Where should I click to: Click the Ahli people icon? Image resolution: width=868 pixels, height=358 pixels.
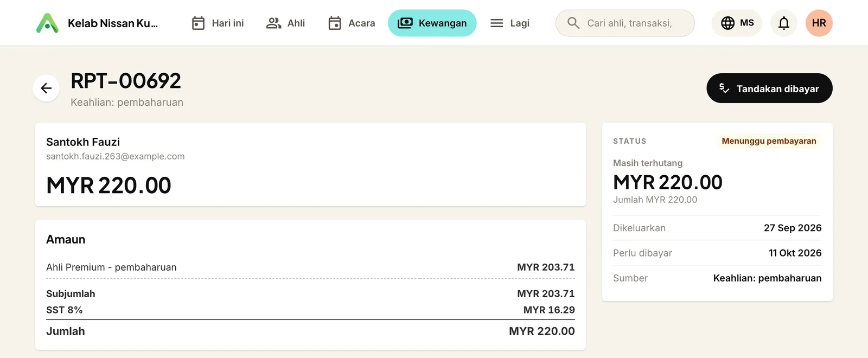point(273,23)
